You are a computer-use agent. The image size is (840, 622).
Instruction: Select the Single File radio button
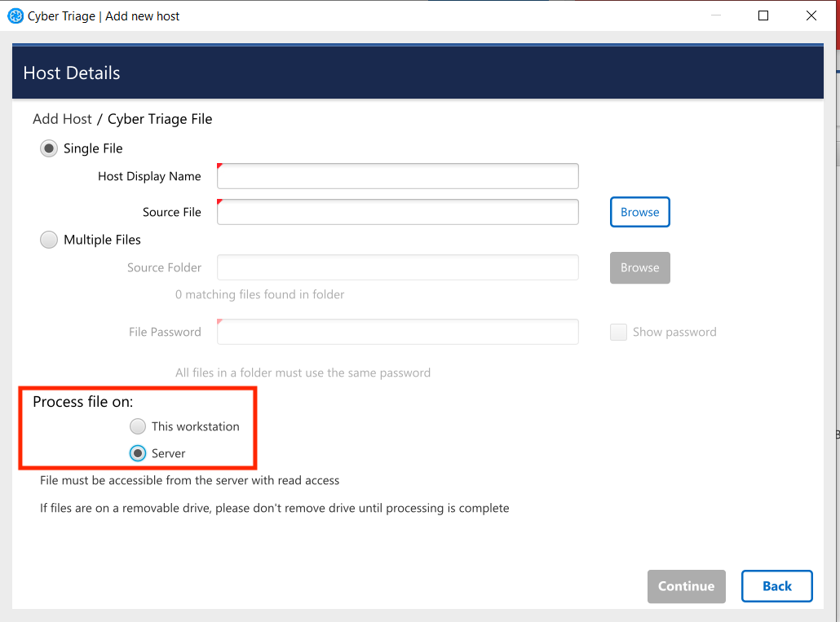(49, 148)
